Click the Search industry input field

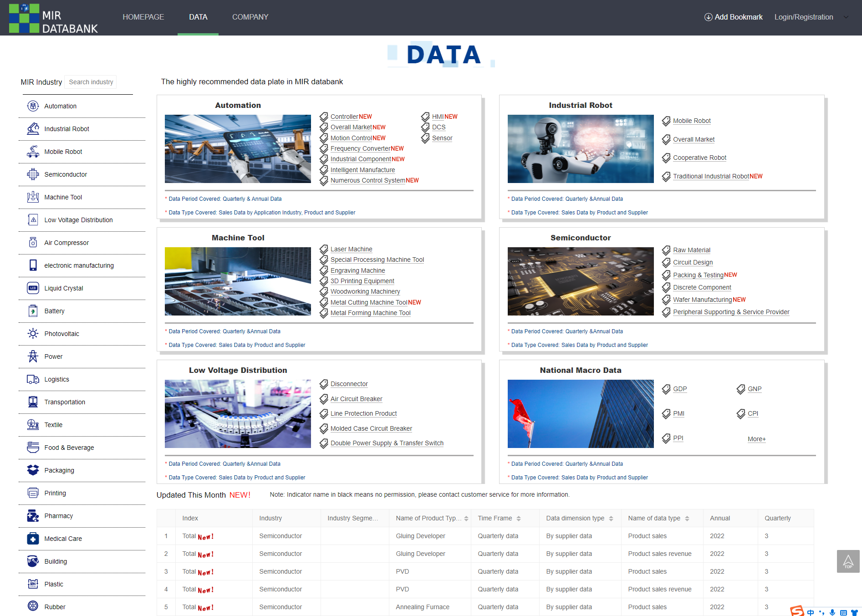(91, 82)
